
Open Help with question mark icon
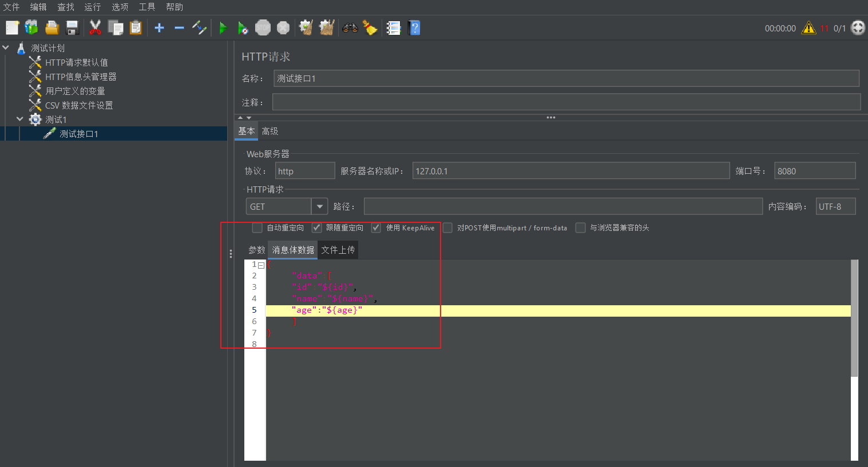[414, 27]
